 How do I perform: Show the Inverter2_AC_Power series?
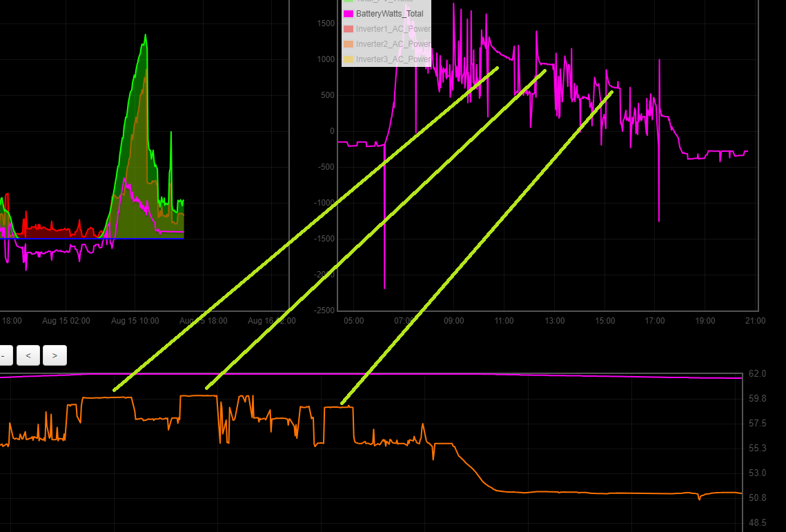393,44
